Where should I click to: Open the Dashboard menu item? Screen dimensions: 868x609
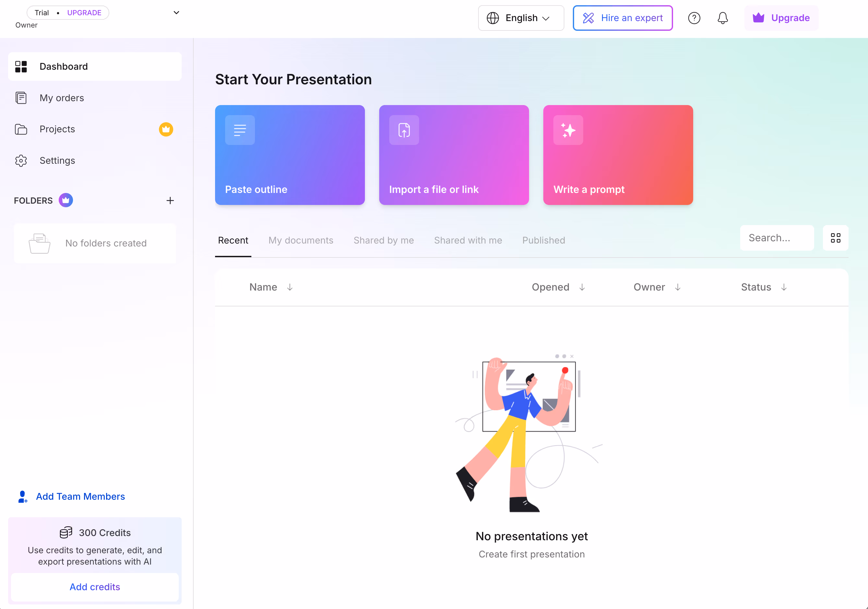tap(95, 66)
